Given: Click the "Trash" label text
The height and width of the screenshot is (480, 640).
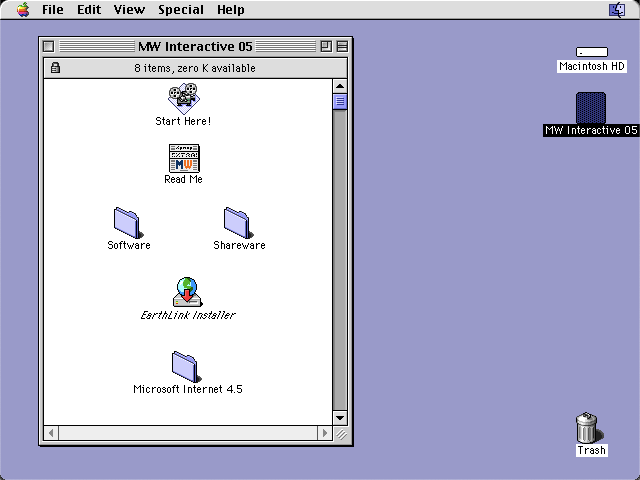Looking at the screenshot, I should [591, 450].
